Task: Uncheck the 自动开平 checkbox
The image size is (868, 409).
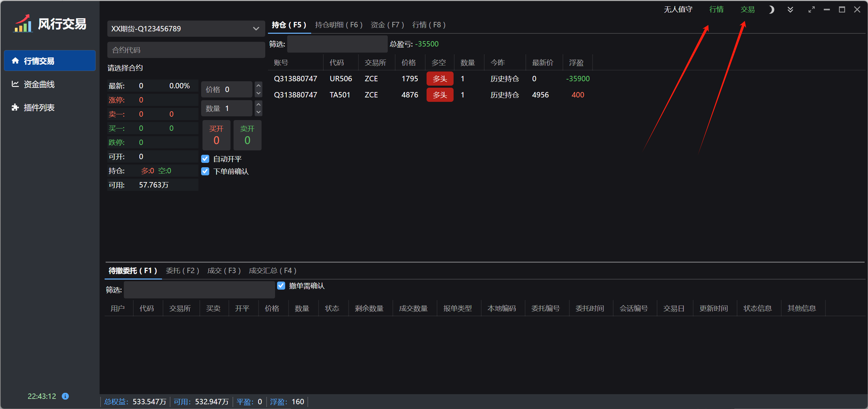Action: point(205,159)
